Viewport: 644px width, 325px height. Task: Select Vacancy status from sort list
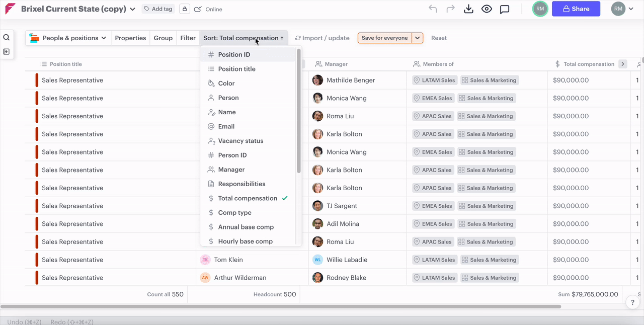click(240, 141)
